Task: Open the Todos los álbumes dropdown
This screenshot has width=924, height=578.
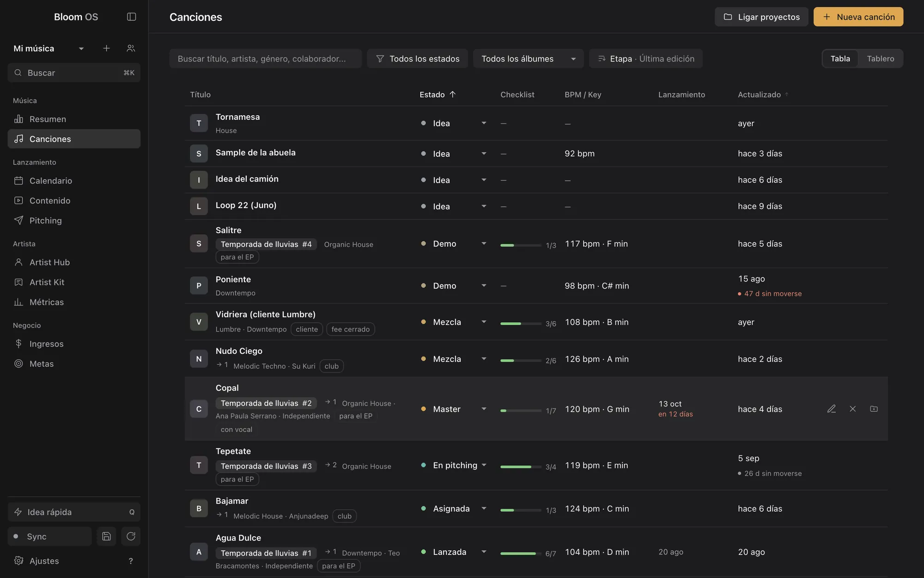Action: (528, 59)
